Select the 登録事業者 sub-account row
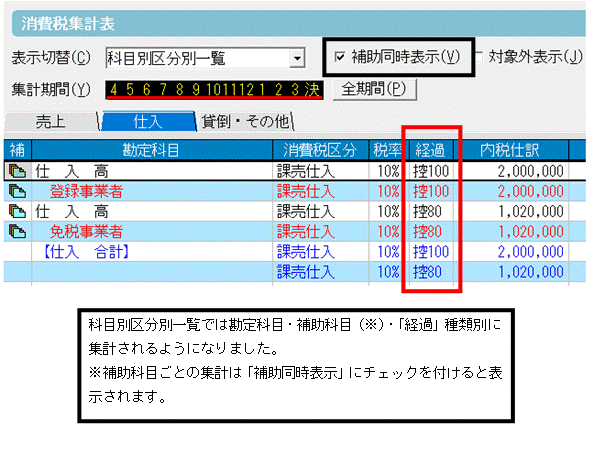The image size is (605, 457). click(x=295, y=191)
